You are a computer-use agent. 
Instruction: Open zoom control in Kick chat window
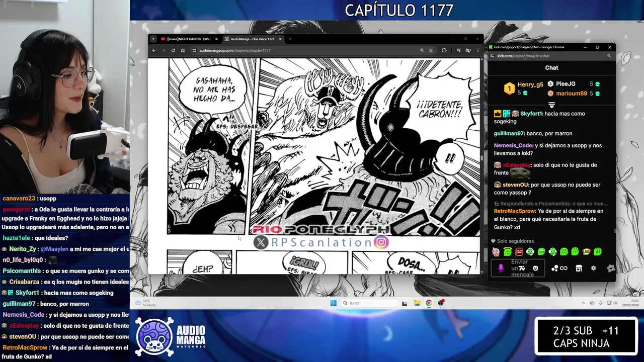pos(609,56)
